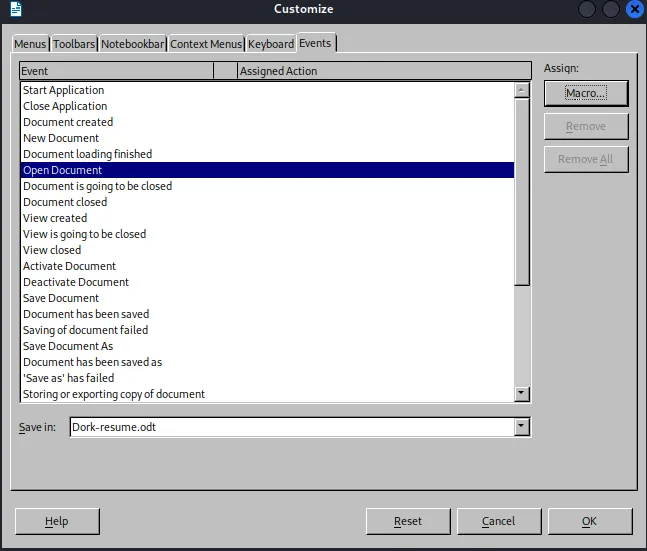Screen dimensions: 647x551
Task: Click the Macro... assign button
Action: (x=586, y=93)
